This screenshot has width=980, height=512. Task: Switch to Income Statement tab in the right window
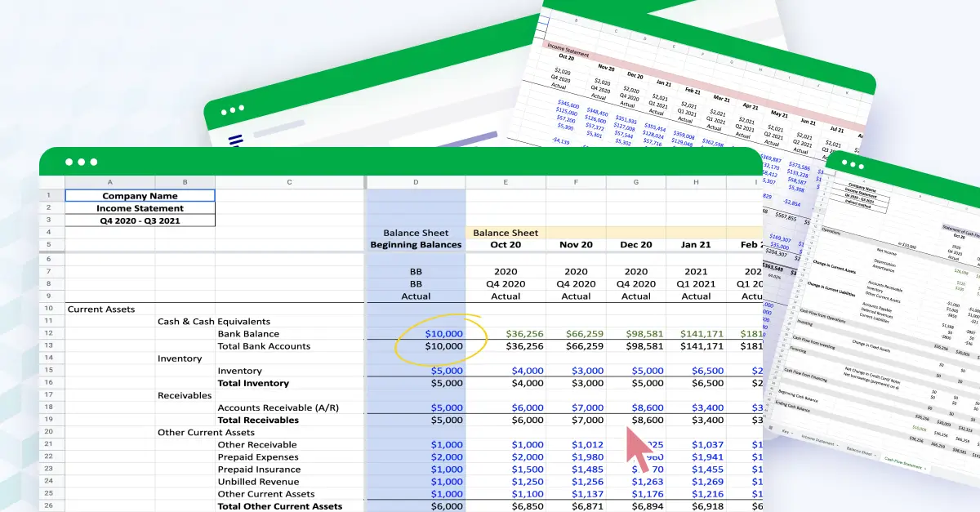tap(817, 441)
